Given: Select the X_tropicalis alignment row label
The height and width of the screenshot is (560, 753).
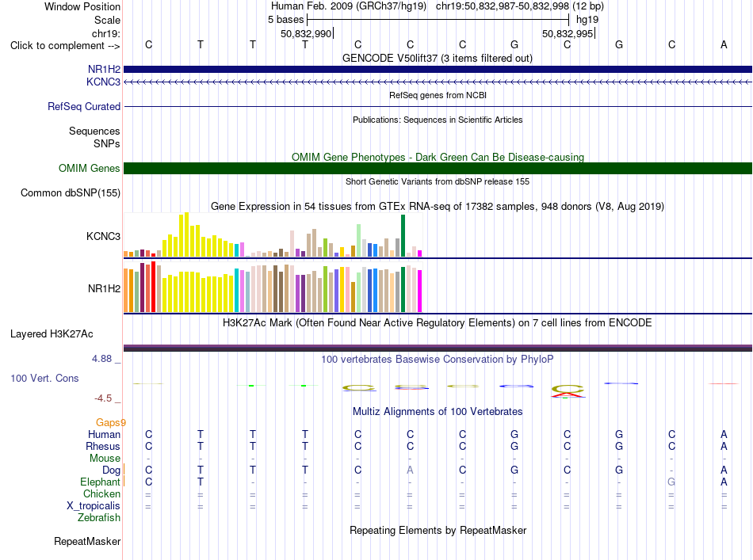Looking at the screenshot, I should coord(94,506).
